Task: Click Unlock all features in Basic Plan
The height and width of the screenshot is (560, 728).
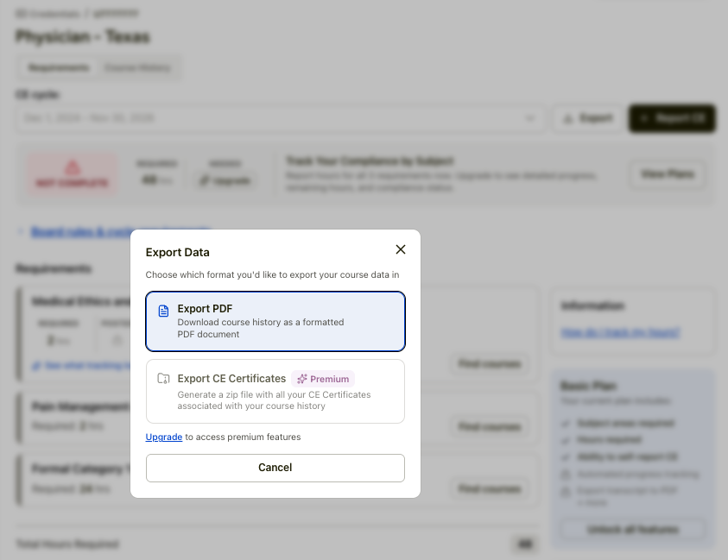Action: (x=633, y=529)
